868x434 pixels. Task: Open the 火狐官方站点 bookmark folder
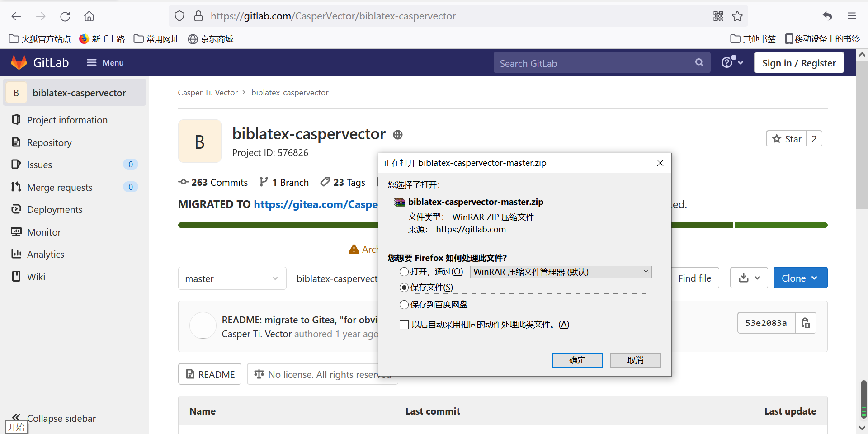[x=40, y=39]
